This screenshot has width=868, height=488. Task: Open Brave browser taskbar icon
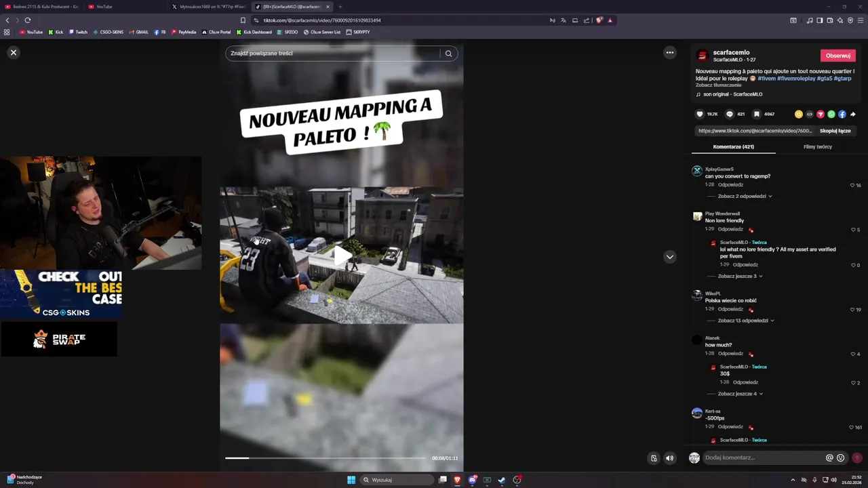point(458,480)
